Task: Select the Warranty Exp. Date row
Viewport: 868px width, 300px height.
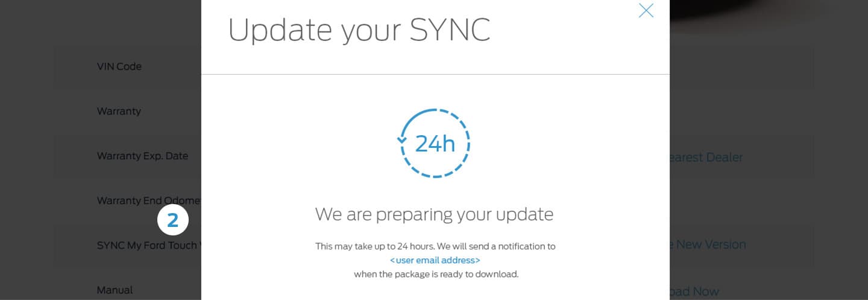Action: click(142, 156)
